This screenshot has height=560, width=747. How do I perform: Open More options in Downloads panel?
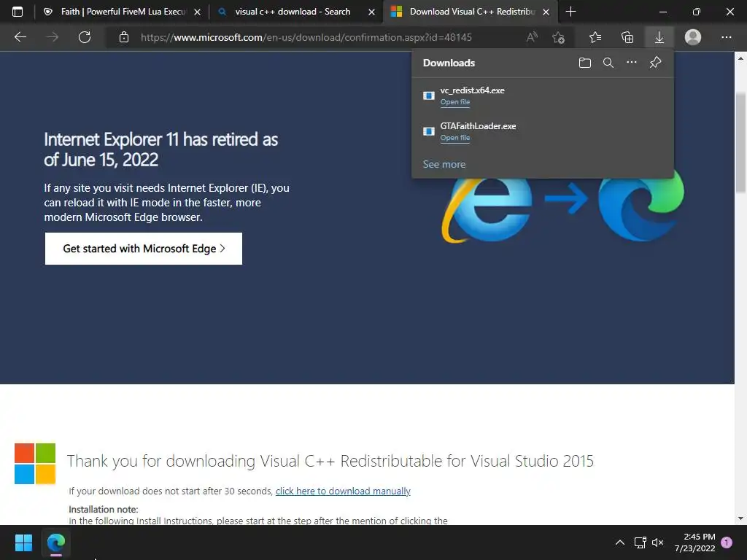tap(631, 63)
